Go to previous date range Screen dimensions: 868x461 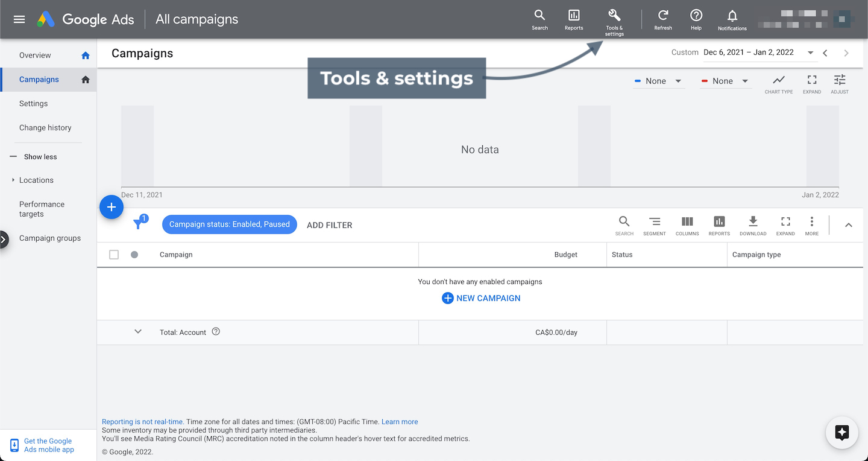[825, 53]
